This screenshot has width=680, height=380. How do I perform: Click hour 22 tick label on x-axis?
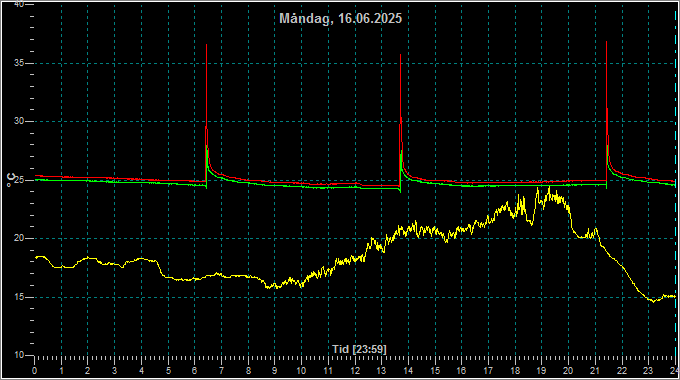(622, 371)
